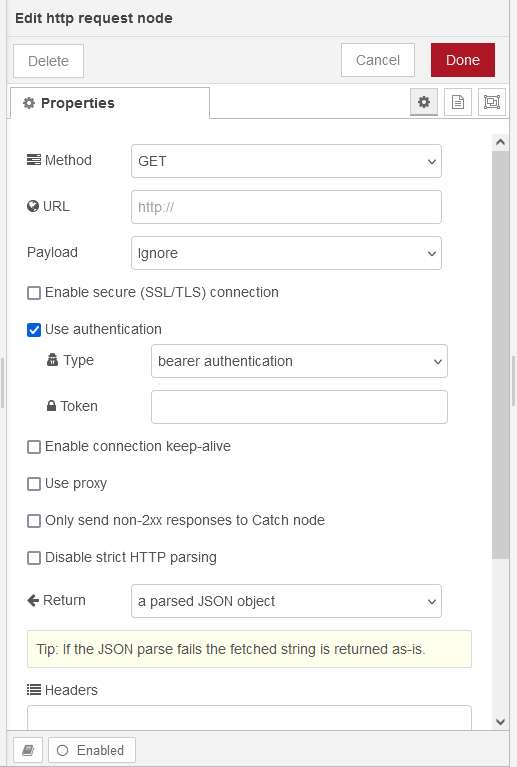Screen dimensions: 517x767
Task: Open the Method dropdown showing GET
Action: (286, 161)
